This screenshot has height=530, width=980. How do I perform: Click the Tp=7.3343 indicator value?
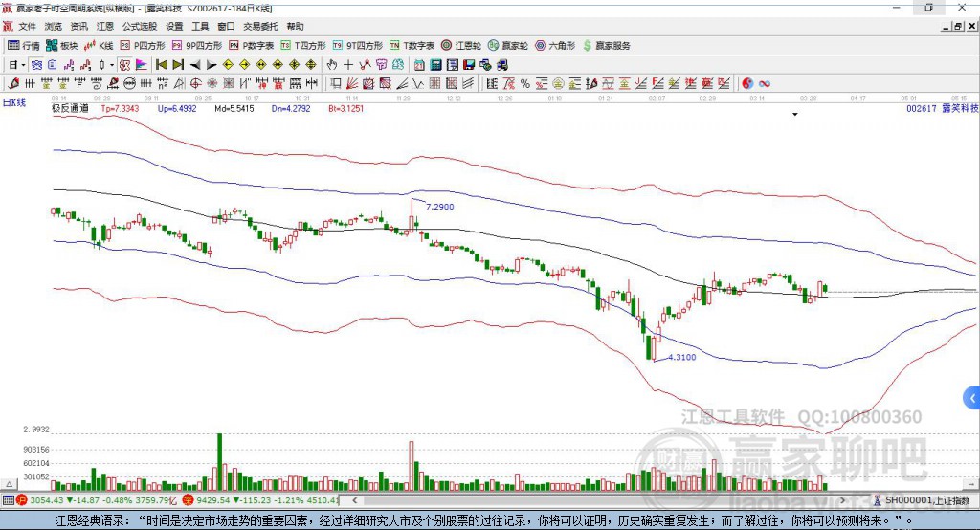click(x=120, y=108)
